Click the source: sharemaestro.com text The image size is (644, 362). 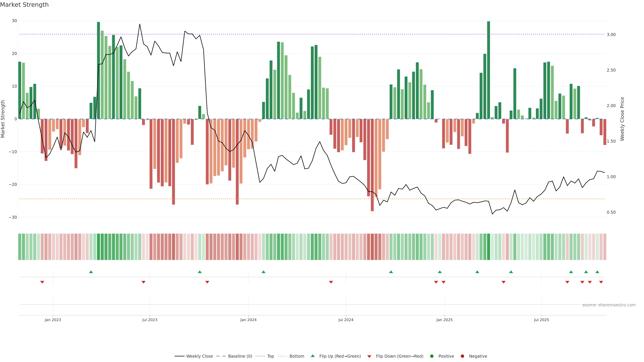(609, 305)
